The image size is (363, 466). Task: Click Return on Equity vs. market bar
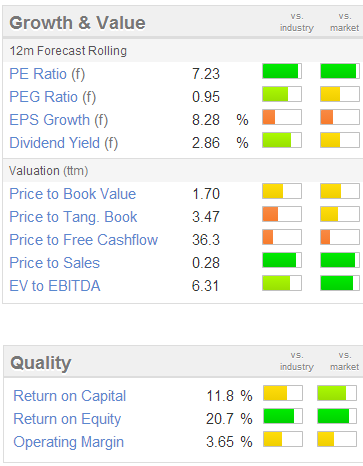click(337, 416)
